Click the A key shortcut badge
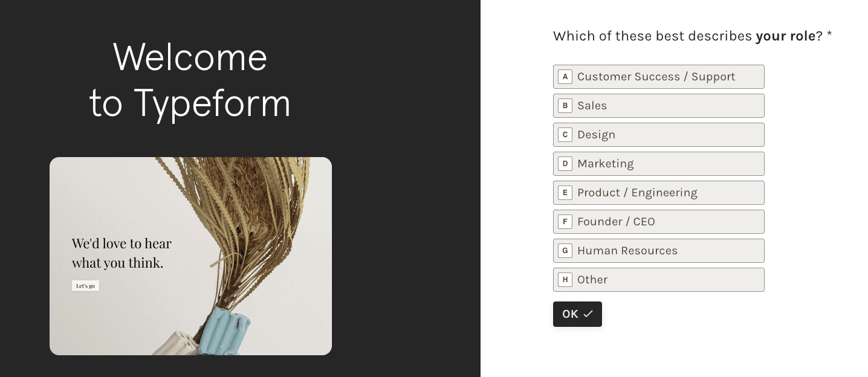 [x=565, y=77]
